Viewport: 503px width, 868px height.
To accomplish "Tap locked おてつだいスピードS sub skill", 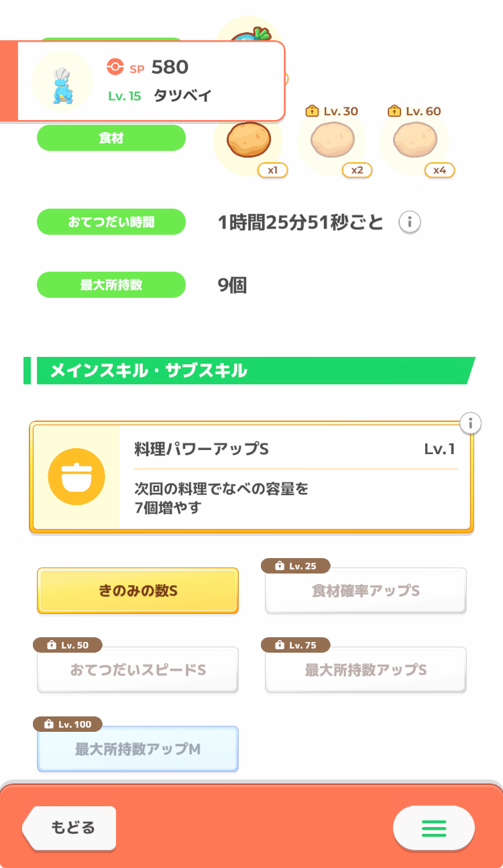I will tap(137, 670).
